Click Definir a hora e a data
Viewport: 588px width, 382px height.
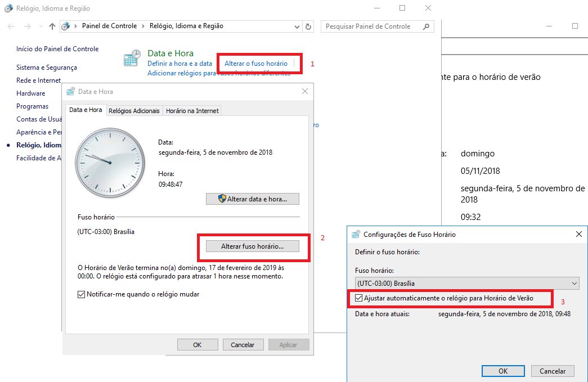pos(179,64)
